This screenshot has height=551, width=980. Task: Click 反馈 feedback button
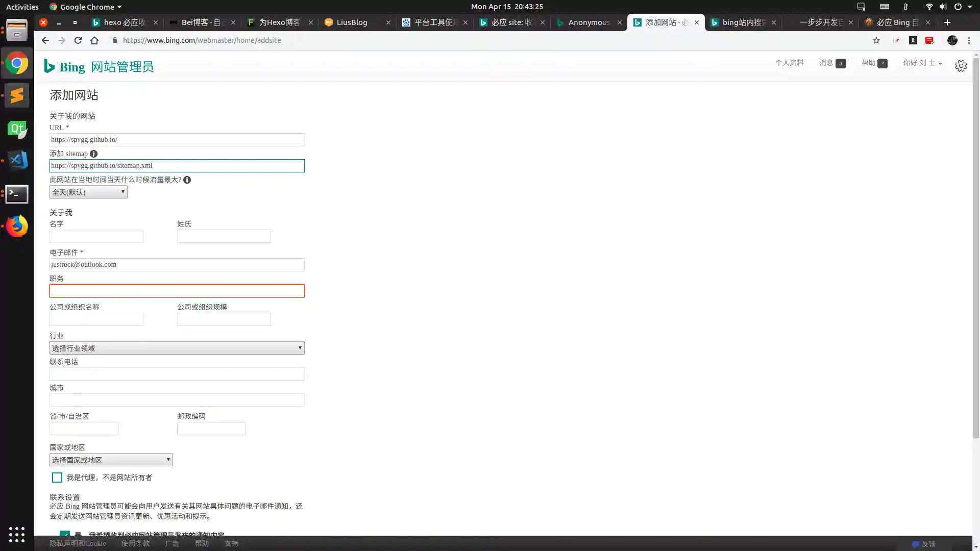coord(924,544)
